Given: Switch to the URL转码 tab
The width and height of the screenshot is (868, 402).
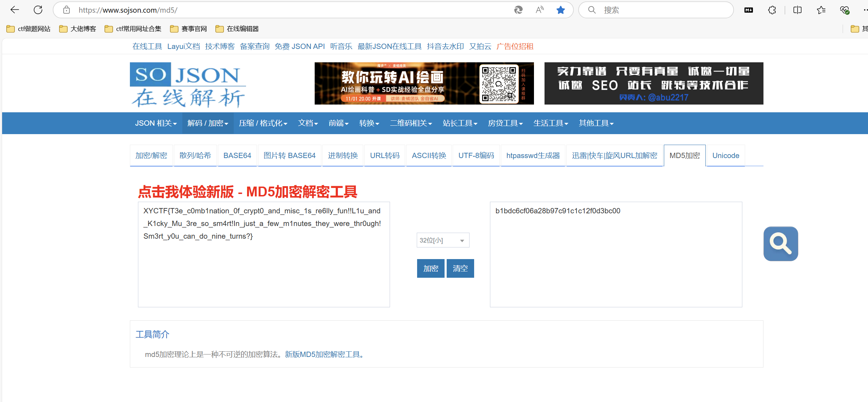Looking at the screenshot, I should pyautogui.click(x=385, y=155).
